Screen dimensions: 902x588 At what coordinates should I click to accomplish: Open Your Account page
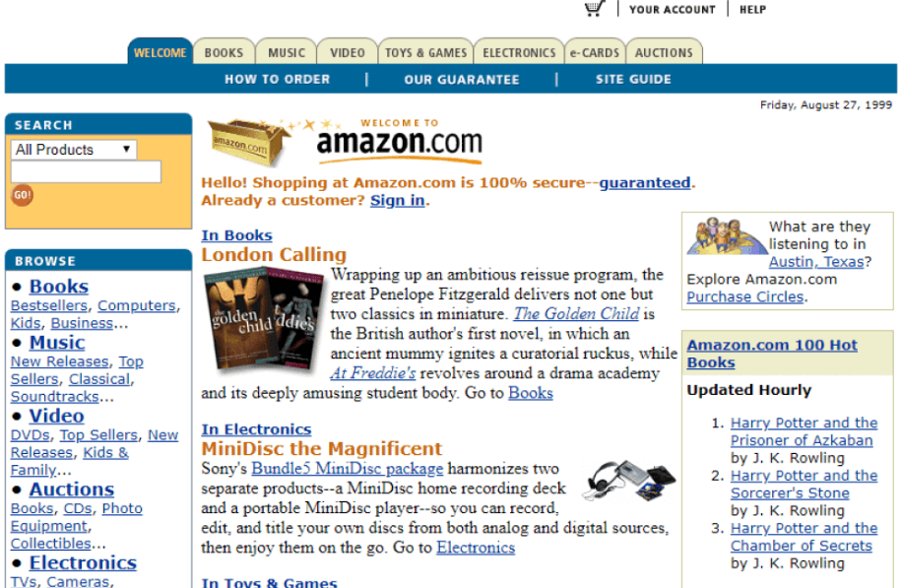click(x=672, y=9)
